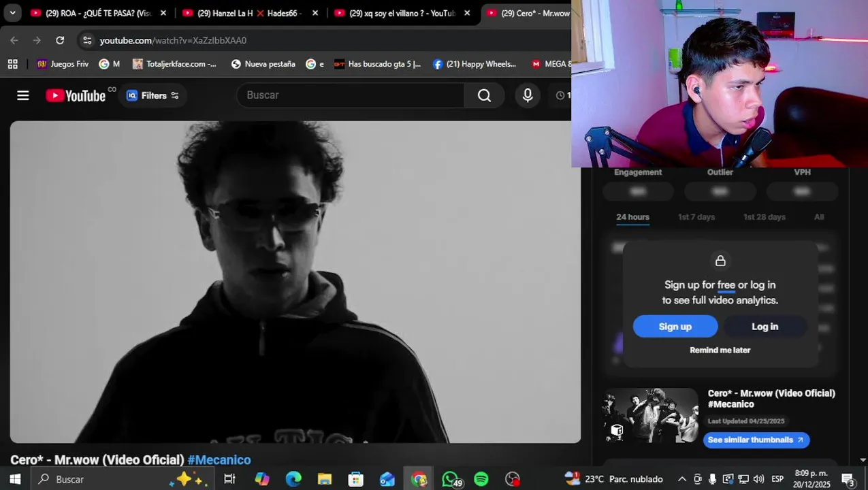Open the Happy Wheels Facebook bookmark
The width and height of the screenshot is (868, 490).
point(475,64)
